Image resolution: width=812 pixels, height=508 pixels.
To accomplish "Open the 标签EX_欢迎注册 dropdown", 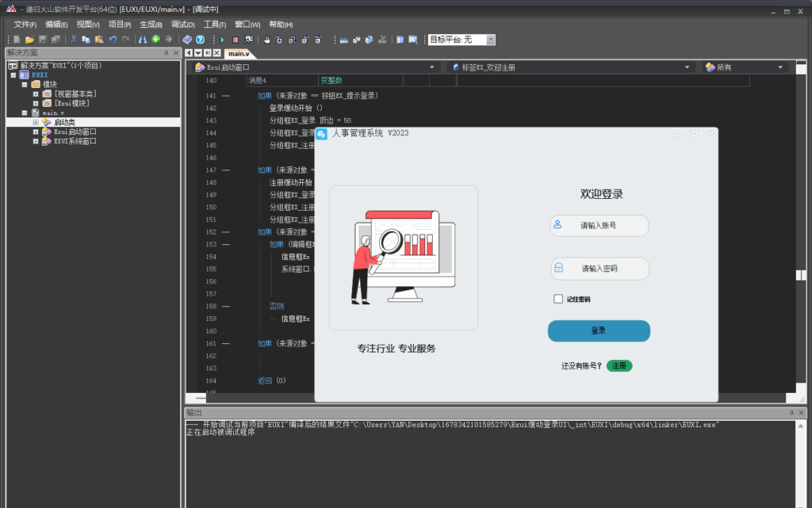I will 687,67.
